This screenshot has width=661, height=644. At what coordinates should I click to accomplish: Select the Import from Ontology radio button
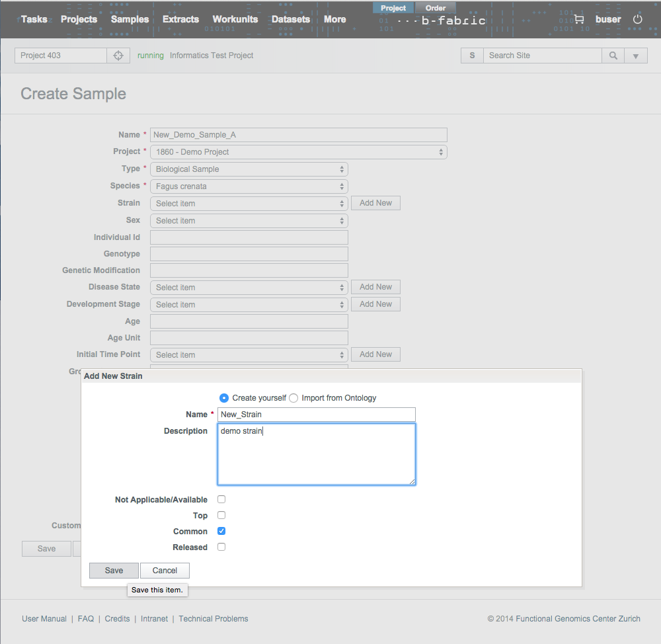pos(293,398)
